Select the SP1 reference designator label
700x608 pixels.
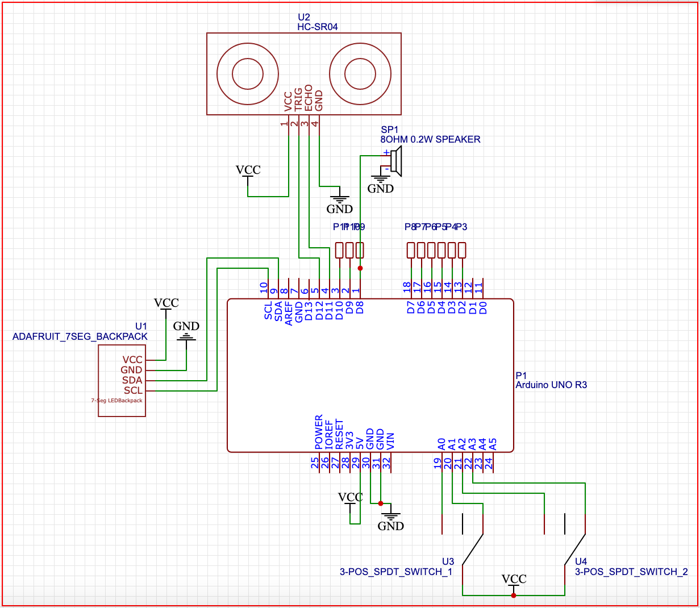coord(390,130)
